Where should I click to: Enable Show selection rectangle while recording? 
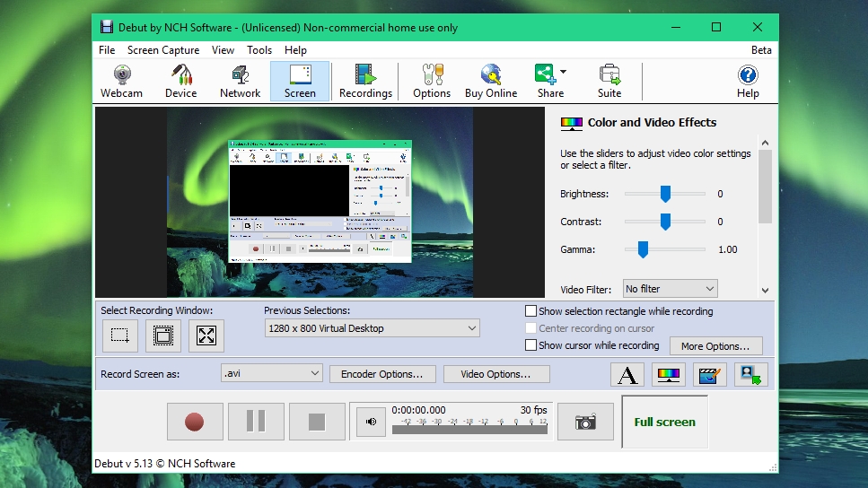[530, 311]
